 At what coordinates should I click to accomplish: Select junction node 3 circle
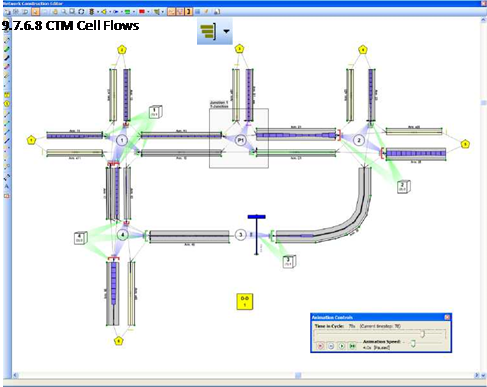pyautogui.click(x=241, y=235)
